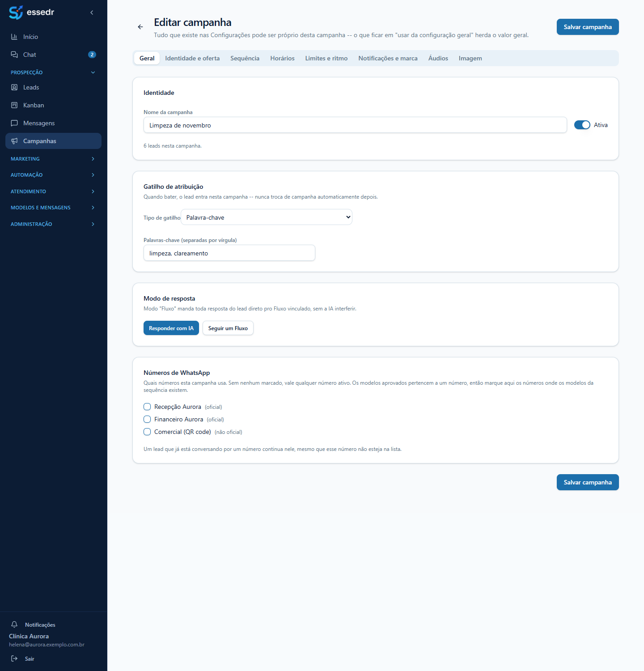This screenshot has width=644, height=671.
Task: Click the Notificações bell icon
Action: pyautogui.click(x=14, y=624)
